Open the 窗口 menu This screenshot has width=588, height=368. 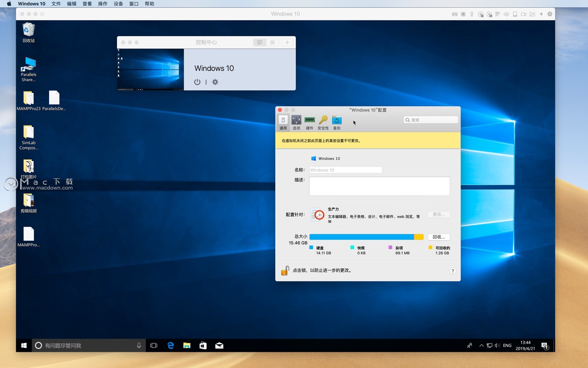tap(134, 4)
